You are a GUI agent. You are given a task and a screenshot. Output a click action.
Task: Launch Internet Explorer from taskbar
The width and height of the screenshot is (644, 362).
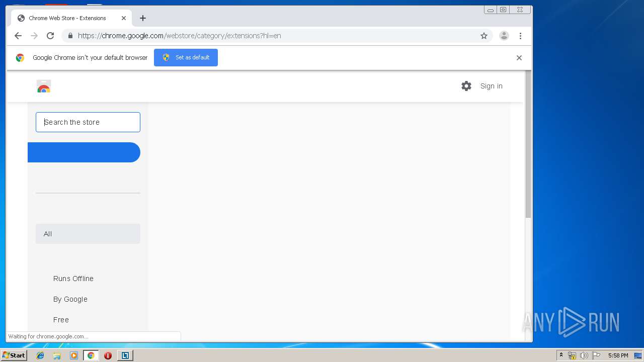(40, 355)
